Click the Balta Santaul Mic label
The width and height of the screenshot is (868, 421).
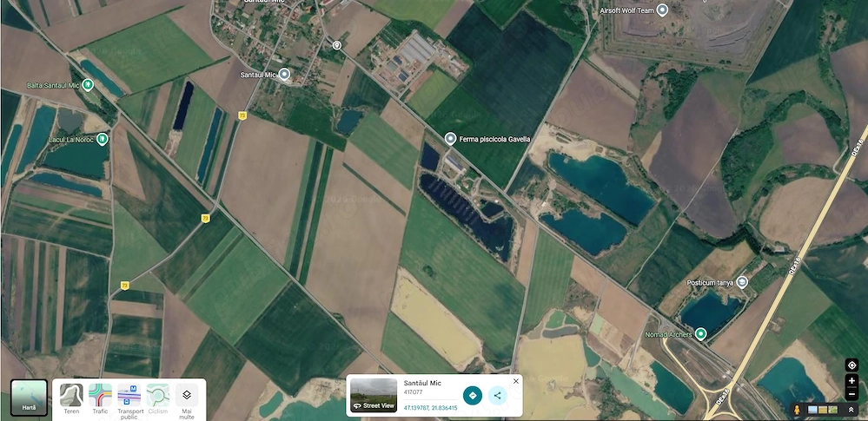tap(53, 85)
